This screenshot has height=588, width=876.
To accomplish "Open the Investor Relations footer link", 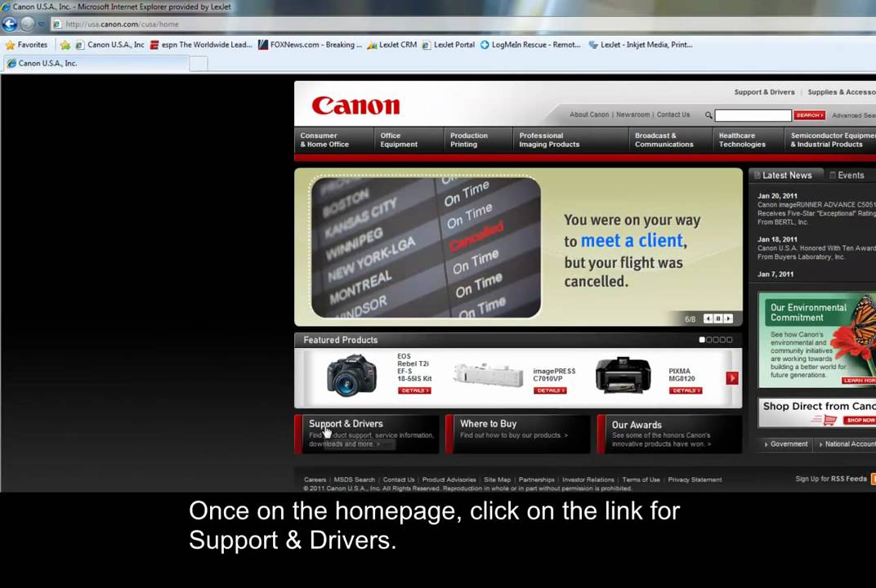I will pos(588,479).
